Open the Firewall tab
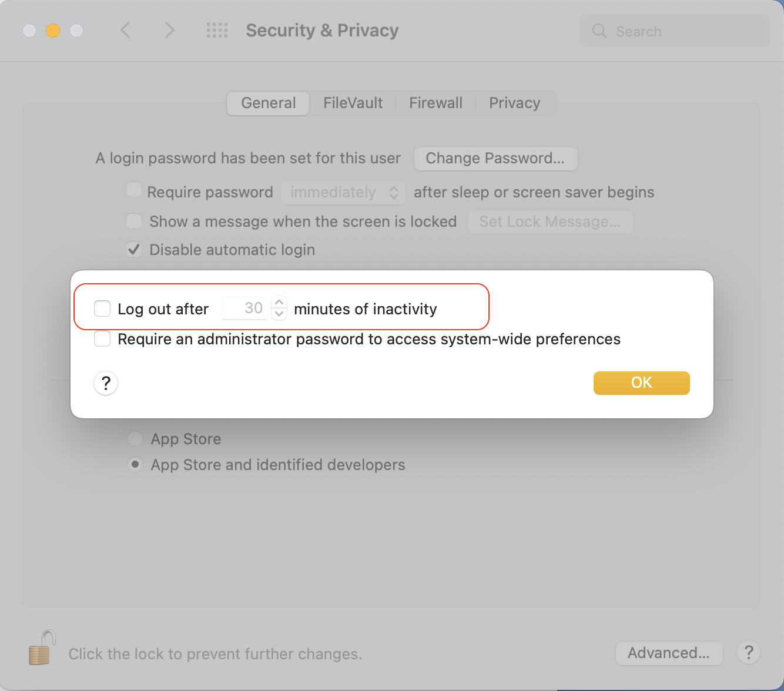784x691 pixels. [x=435, y=103]
